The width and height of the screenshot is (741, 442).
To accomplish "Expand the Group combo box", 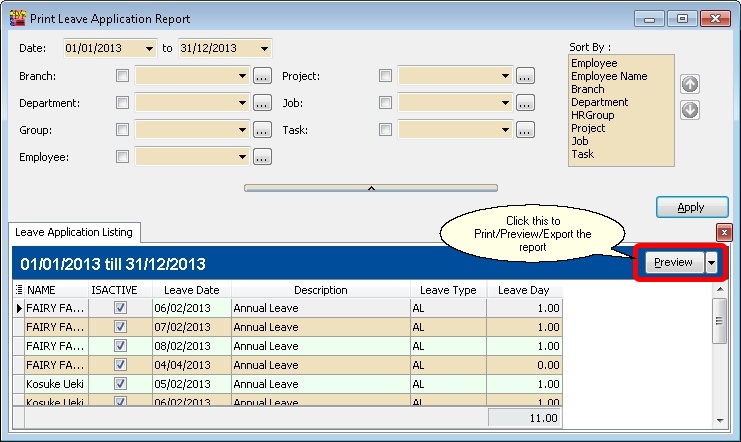I will 242,130.
